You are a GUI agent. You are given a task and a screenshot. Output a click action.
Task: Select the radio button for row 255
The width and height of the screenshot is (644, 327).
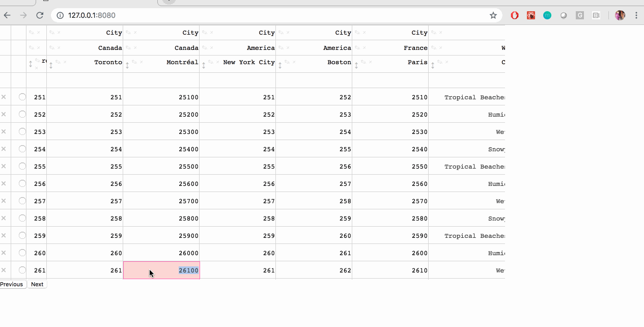(x=22, y=166)
